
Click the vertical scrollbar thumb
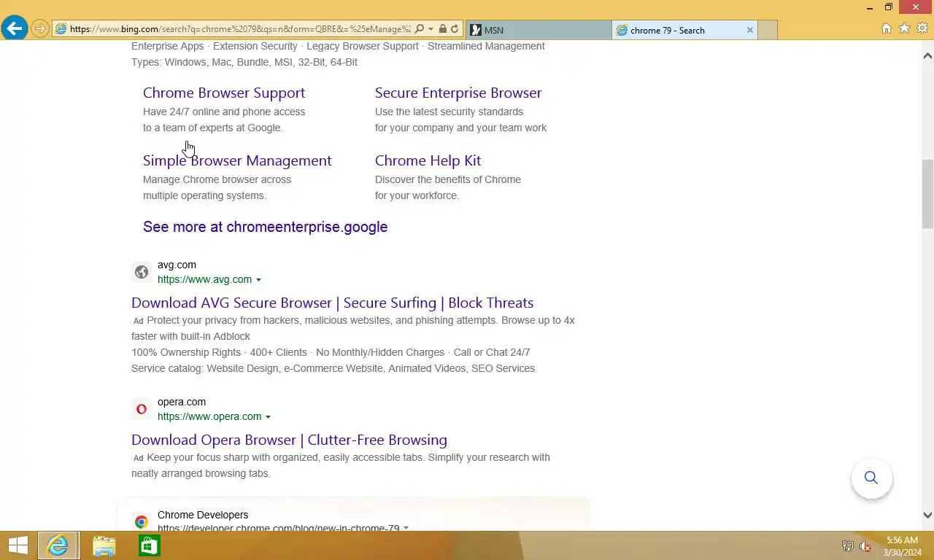pyautogui.click(x=927, y=193)
